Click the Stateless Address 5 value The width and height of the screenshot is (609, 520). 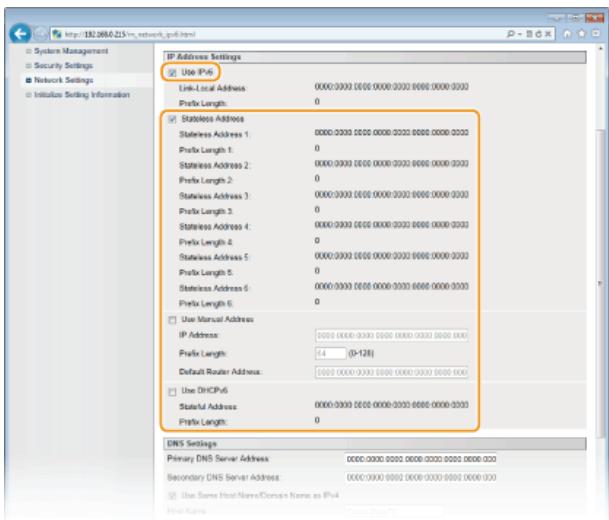click(x=392, y=256)
